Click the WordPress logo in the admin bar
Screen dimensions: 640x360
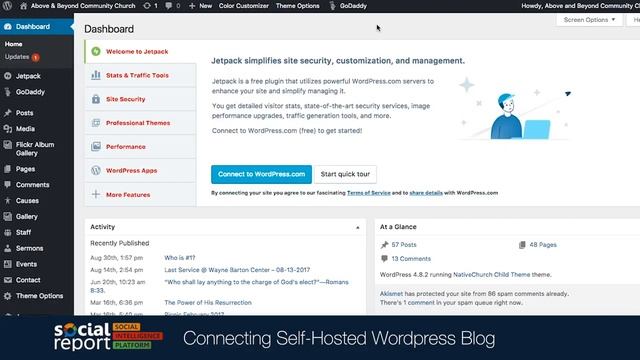(x=7, y=6)
